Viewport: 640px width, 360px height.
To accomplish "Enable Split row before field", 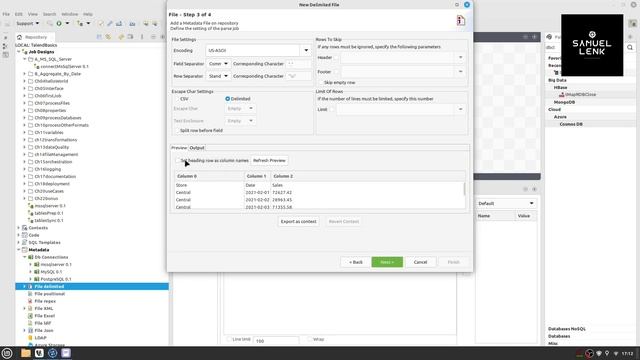I will coord(177,131).
